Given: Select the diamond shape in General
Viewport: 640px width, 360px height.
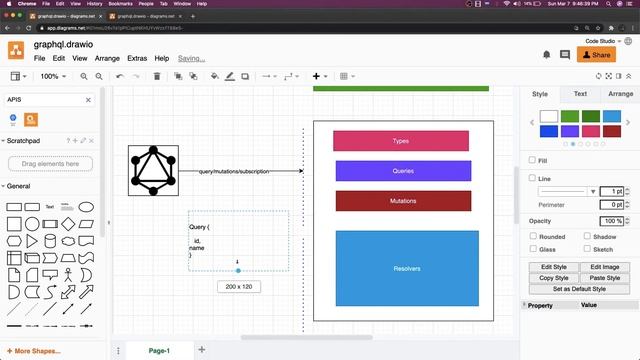Looking at the screenshot, I should tap(68, 224).
